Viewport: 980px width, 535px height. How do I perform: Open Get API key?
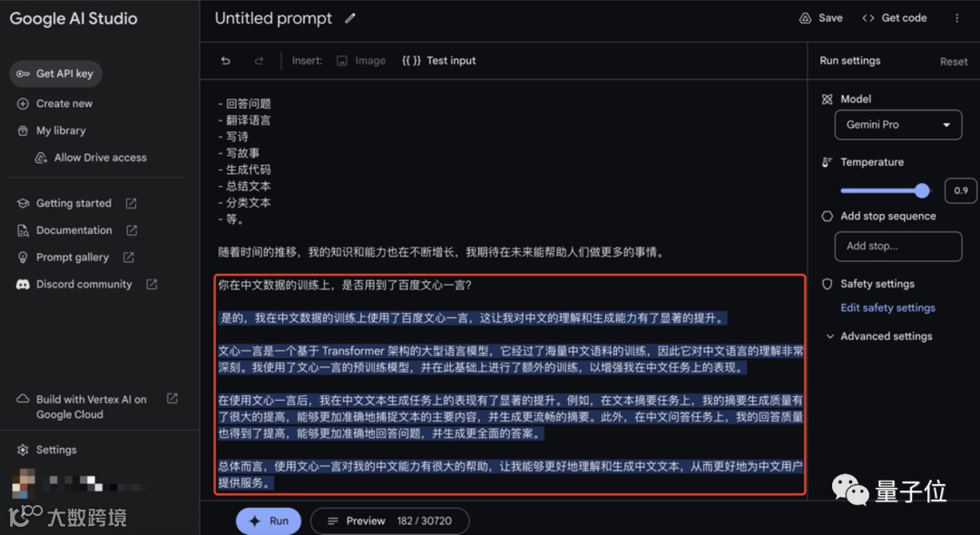[55, 73]
